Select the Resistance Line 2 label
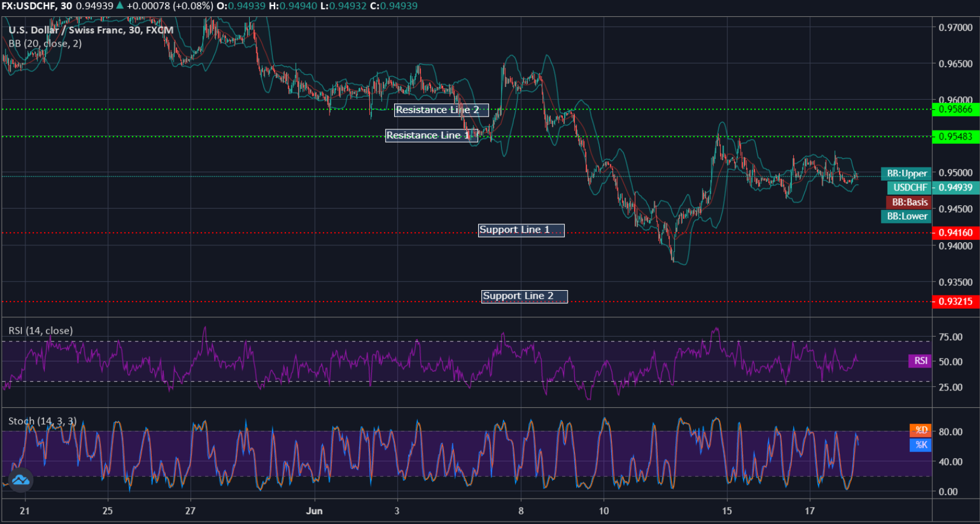The height and width of the screenshot is (524, 980). point(441,110)
